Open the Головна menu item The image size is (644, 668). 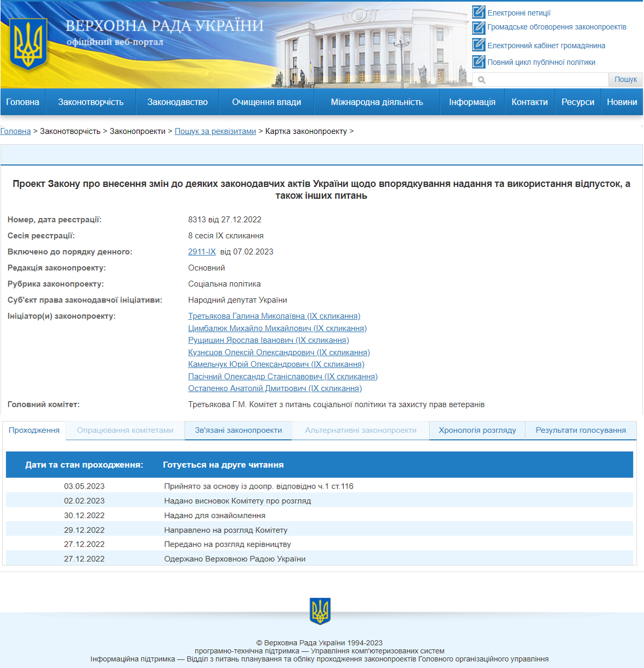point(22,102)
